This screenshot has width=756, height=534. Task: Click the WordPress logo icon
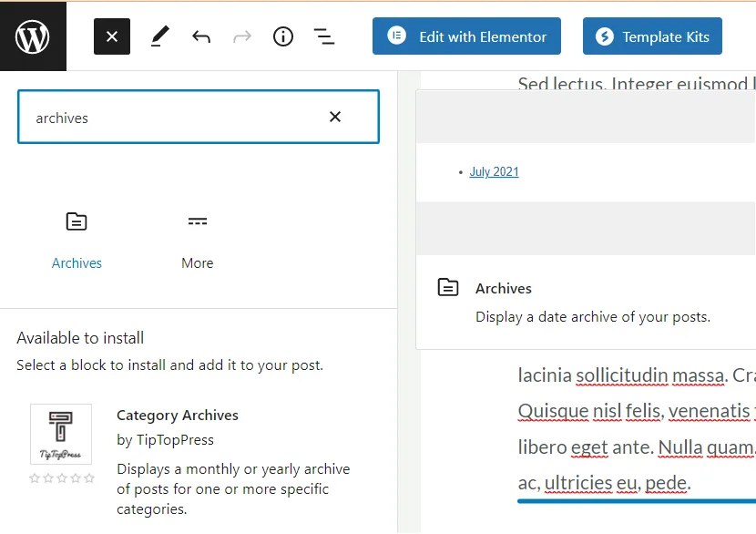(x=33, y=36)
